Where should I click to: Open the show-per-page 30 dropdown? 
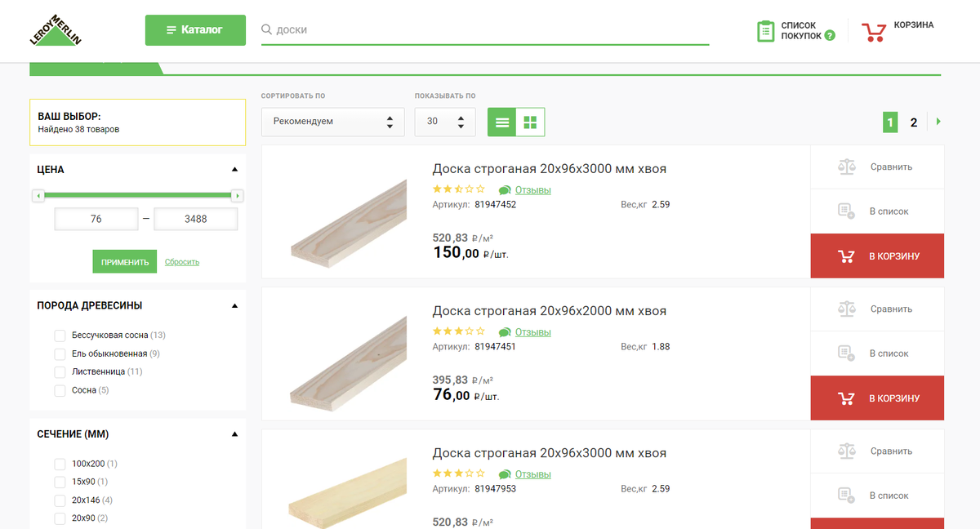pos(445,122)
